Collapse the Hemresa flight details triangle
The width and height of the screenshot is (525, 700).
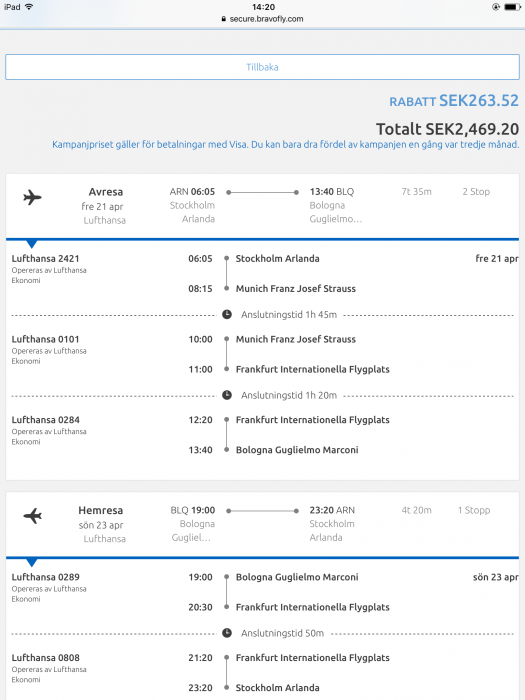[31, 562]
